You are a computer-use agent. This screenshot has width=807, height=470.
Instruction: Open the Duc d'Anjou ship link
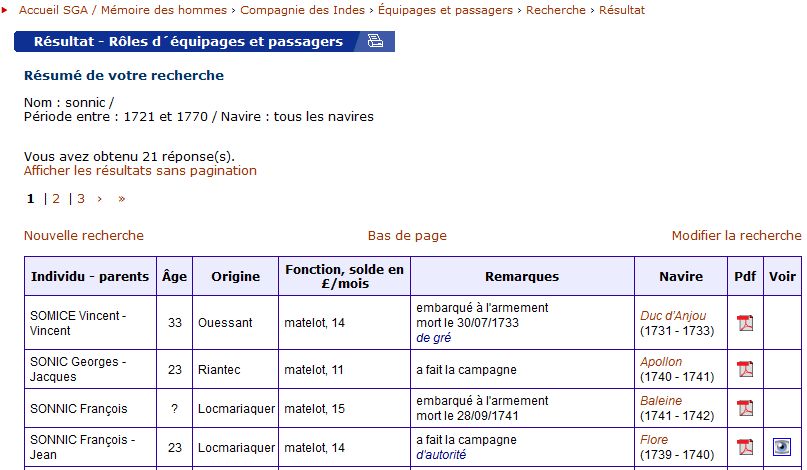(673, 316)
